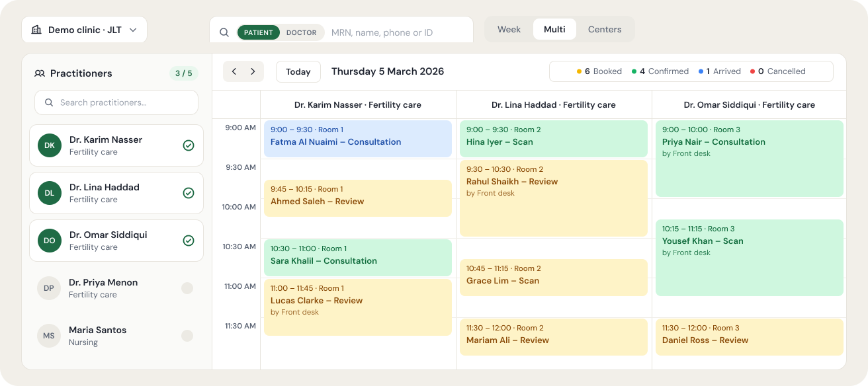Enable Dr. Priya Menon's selection circle
868x386 pixels.
(187, 288)
